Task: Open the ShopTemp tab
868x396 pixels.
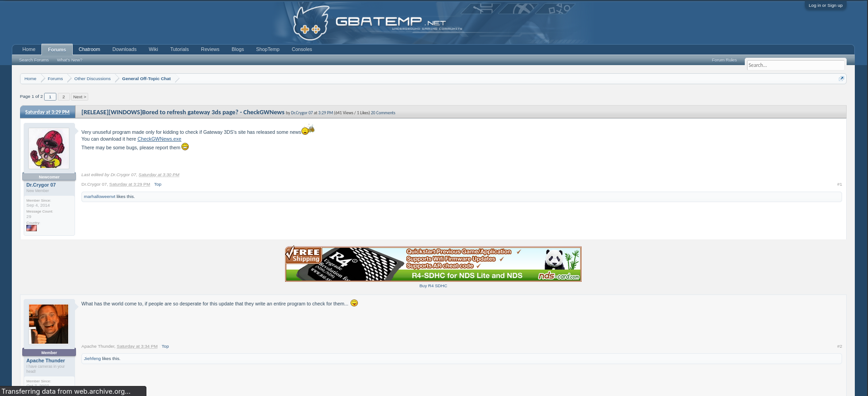Action: tap(267, 49)
